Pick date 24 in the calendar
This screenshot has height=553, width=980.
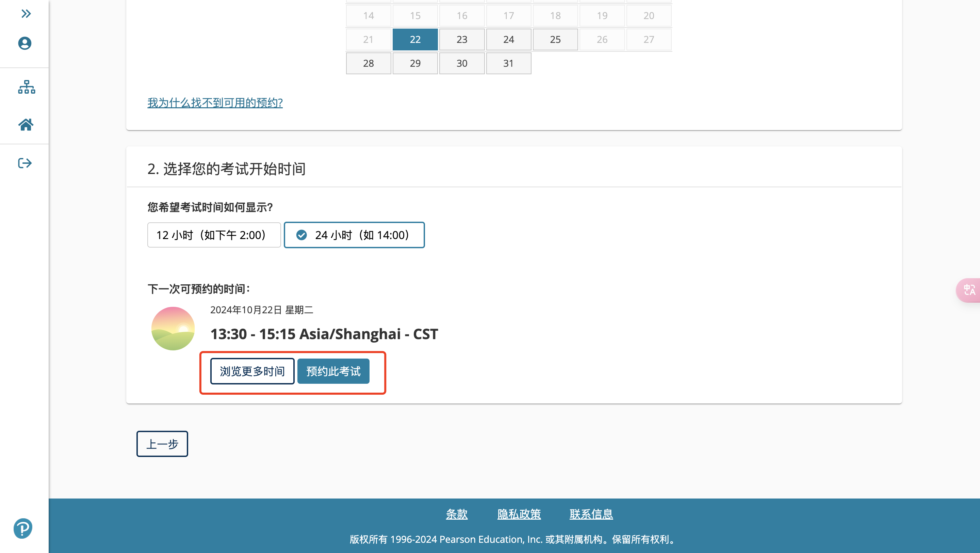click(x=509, y=39)
